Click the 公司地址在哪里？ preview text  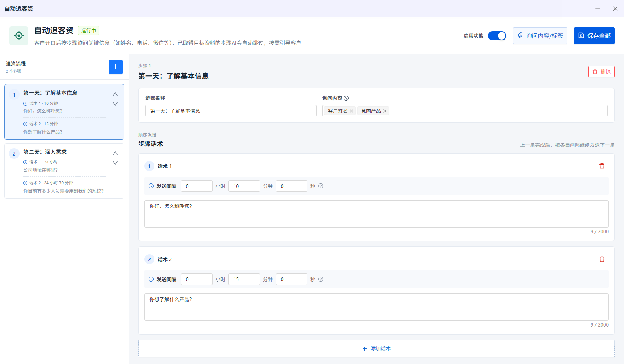tap(41, 170)
